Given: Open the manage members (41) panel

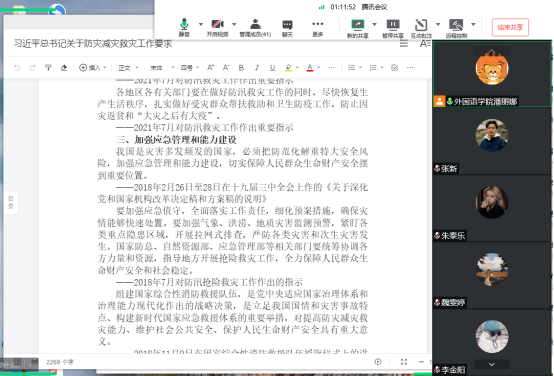Looking at the screenshot, I should [255, 28].
